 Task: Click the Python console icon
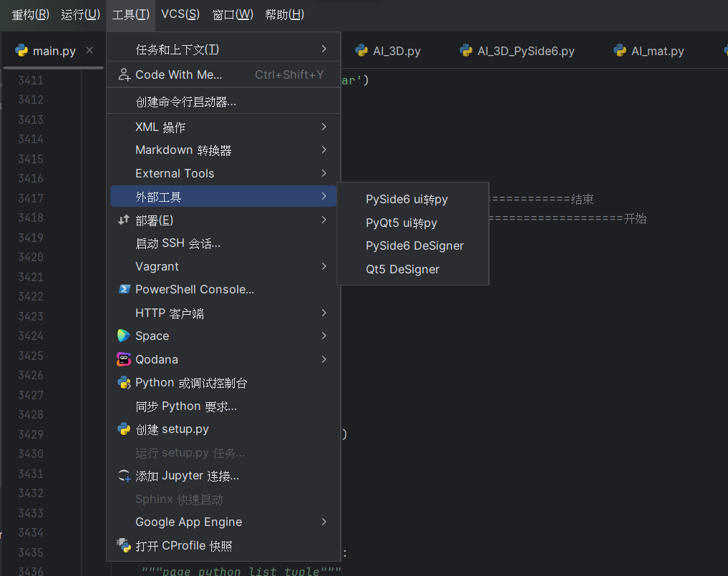click(x=124, y=383)
